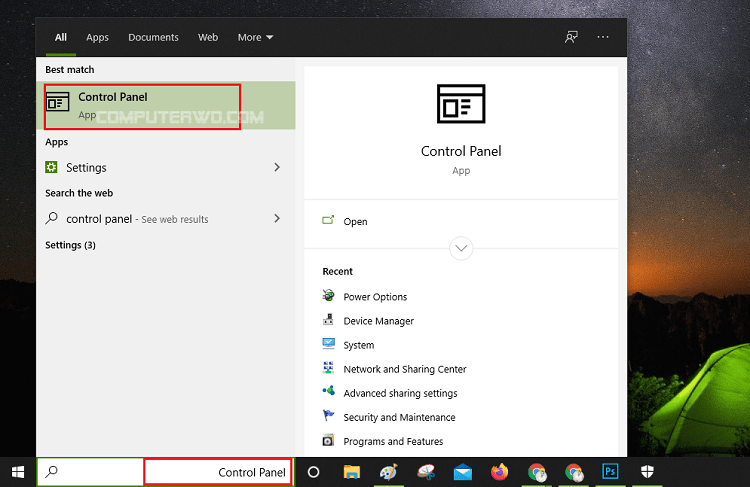Click the Network and Sharing Center icon

coord(328,367)
